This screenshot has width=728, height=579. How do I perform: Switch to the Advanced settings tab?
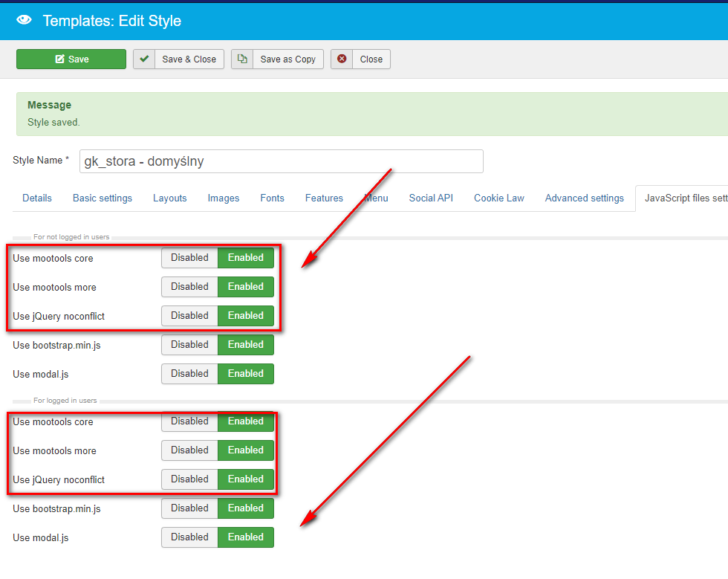click(585, 198)
